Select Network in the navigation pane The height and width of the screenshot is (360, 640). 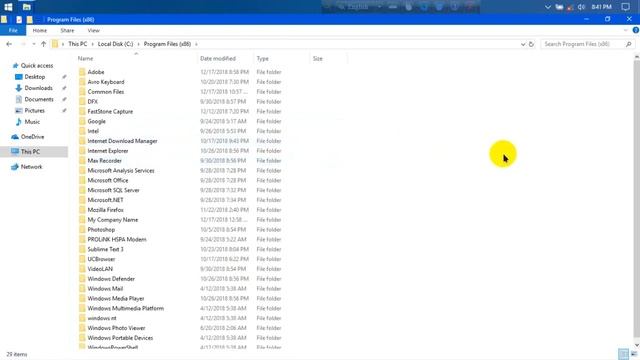click(31, 167)
